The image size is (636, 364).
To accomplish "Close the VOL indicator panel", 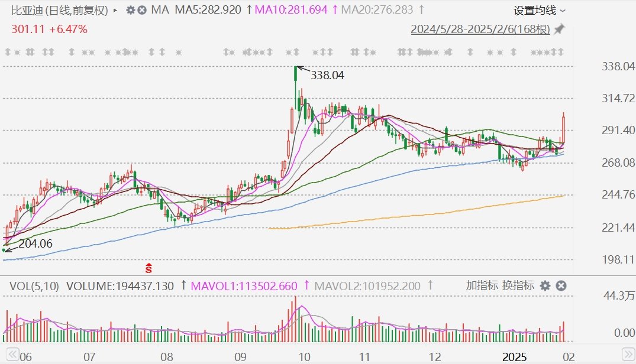I will point(561,286).
